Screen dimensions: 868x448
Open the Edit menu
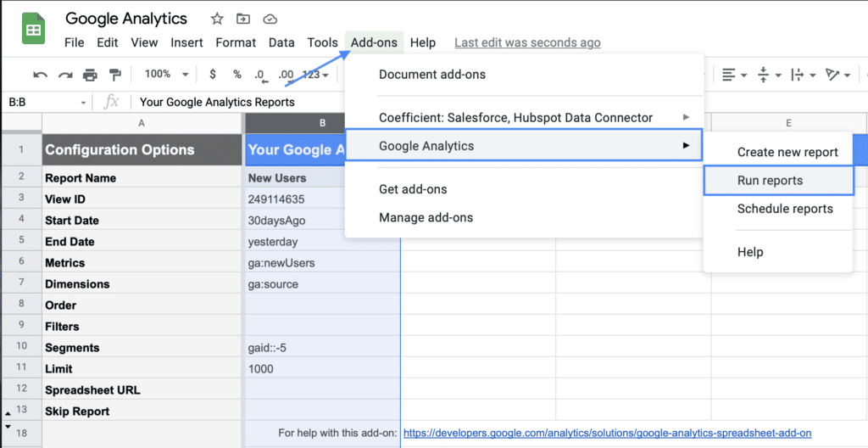(108, 42)
